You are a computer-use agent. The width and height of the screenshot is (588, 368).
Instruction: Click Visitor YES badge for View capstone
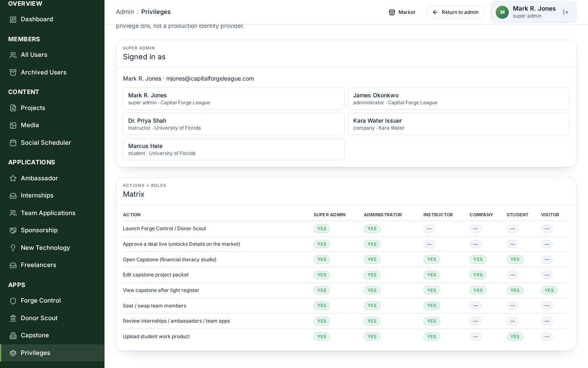tap(549, 290)
